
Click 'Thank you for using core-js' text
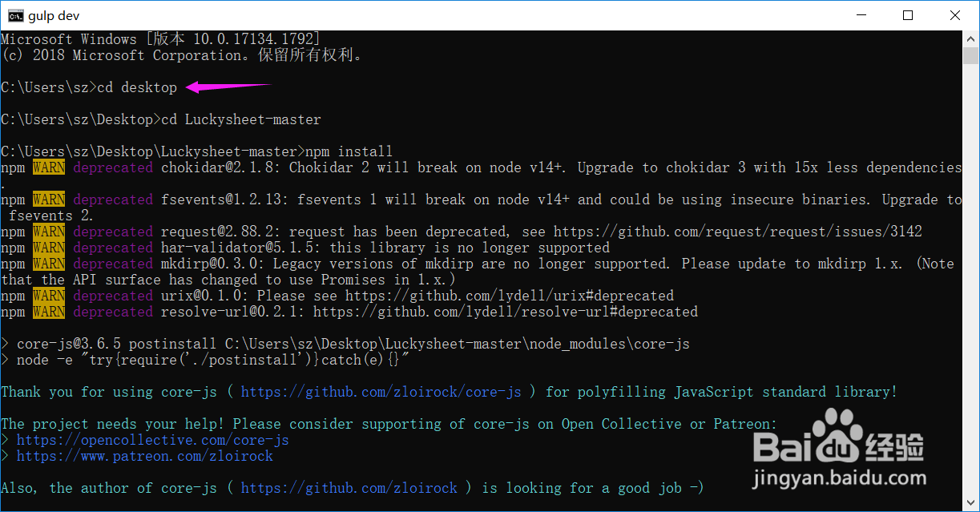[x=109, y=392]
